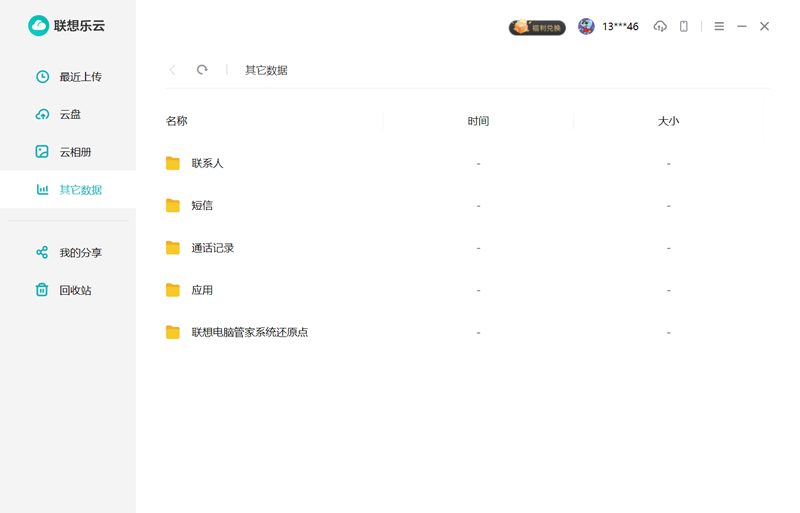Open 云相册 photo album section
This screenshot has width=800, height=513.
(75, 152)
